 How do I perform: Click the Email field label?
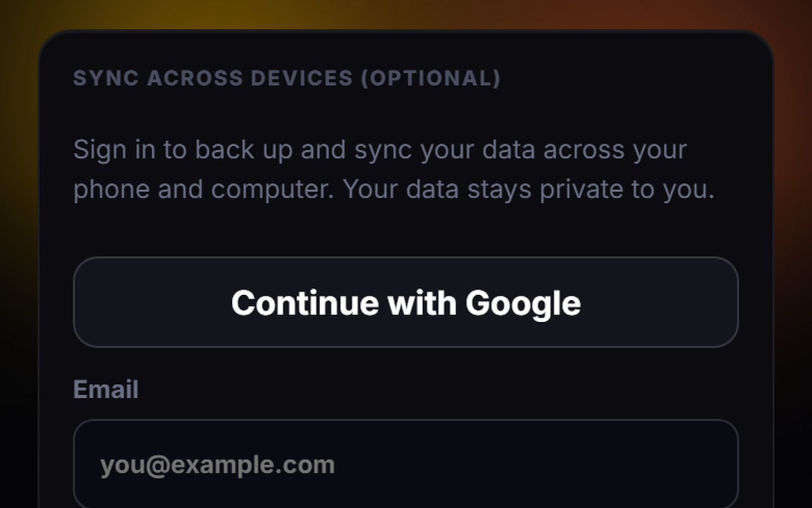[105, 389]
